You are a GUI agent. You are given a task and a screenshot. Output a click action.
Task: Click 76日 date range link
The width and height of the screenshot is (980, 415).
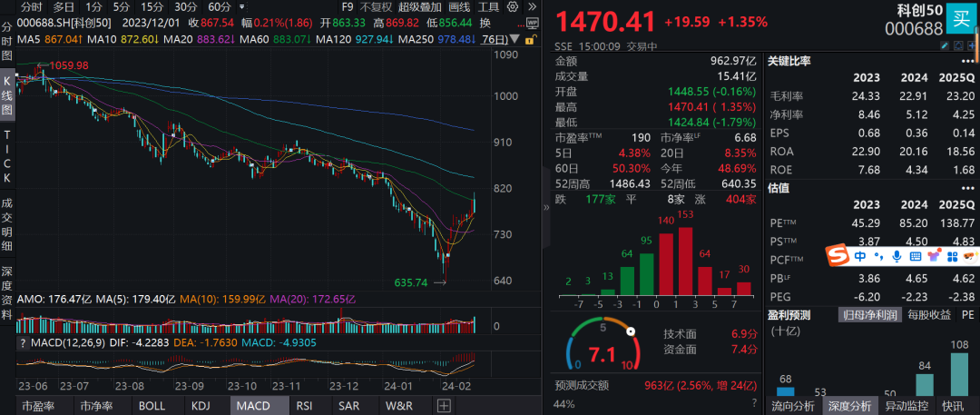(494, 39)
